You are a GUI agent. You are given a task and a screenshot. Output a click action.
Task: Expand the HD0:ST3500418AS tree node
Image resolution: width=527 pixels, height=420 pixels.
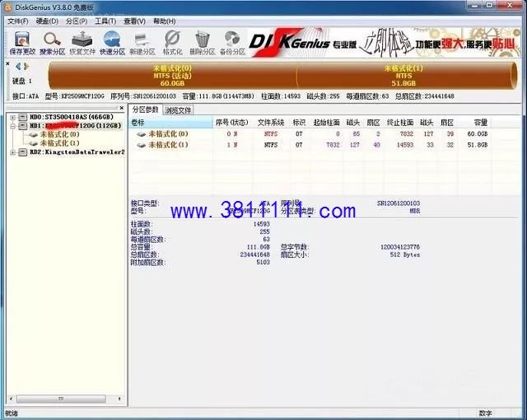click(x=12, y=117)
